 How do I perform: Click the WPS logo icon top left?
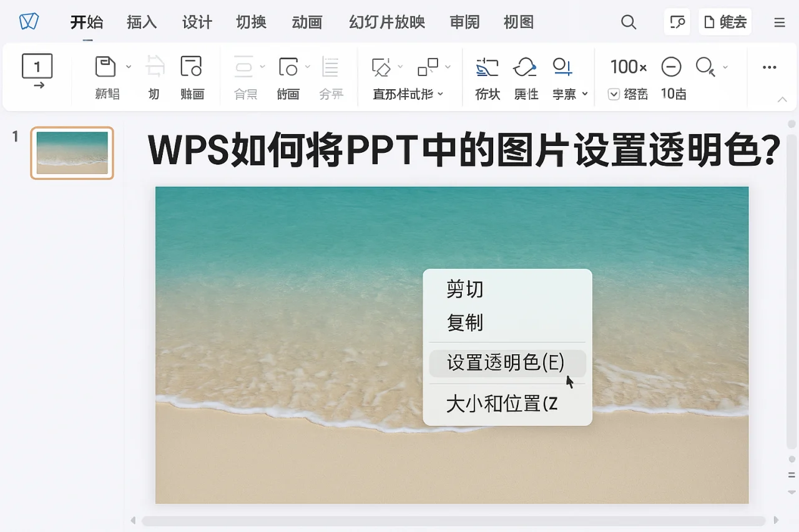27,21
